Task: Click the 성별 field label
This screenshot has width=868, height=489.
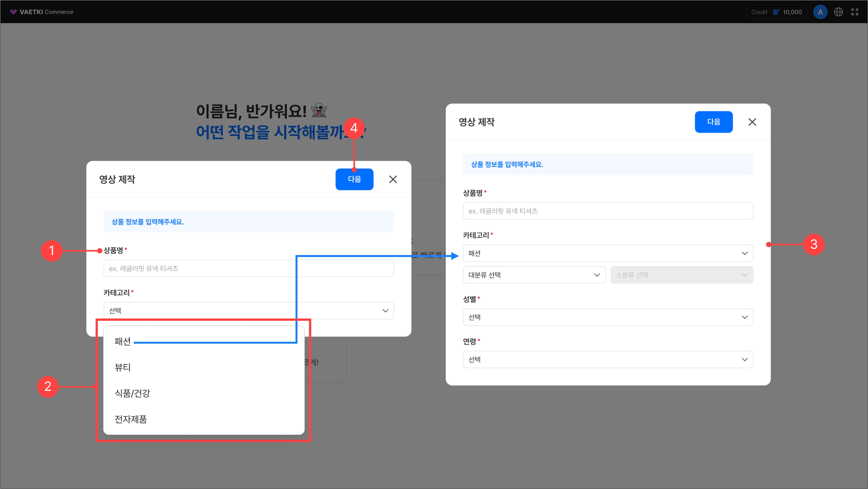Action: (469, 299)
